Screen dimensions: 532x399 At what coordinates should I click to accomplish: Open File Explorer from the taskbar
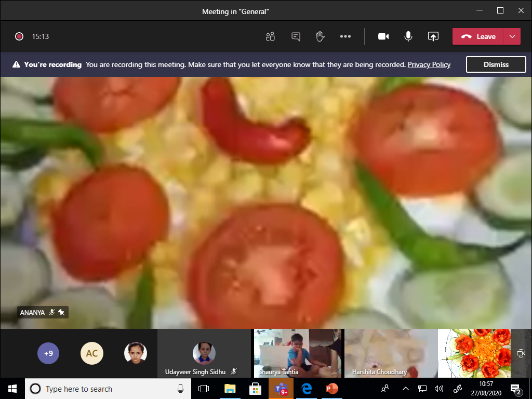click(230, 389)
